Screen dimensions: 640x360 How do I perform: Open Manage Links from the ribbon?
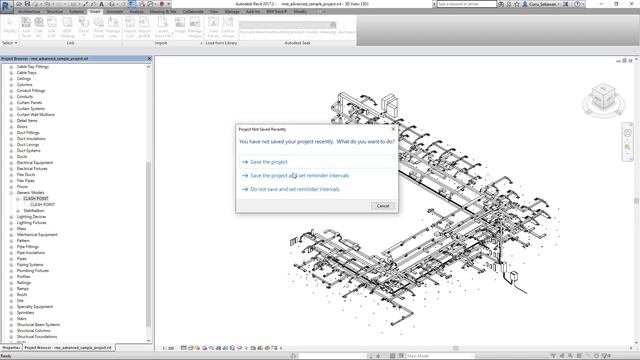point(113,27)
